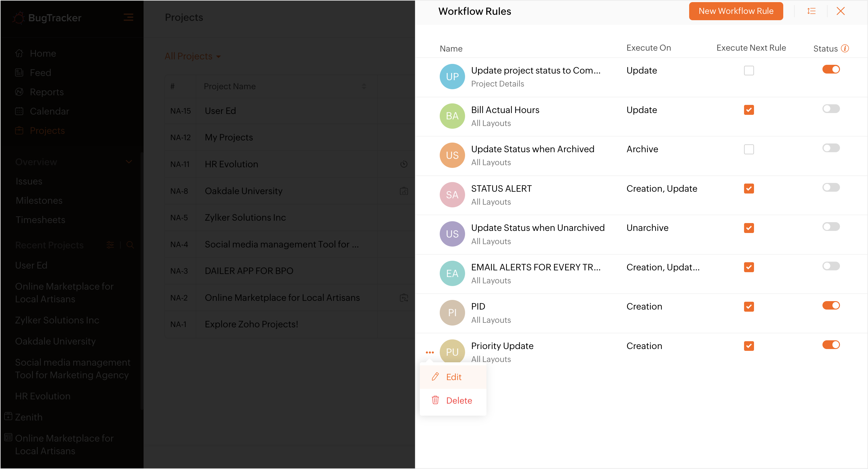868x469 pixels.
Task: Click the UP avatar of first rule
Action: click(452, 77)
